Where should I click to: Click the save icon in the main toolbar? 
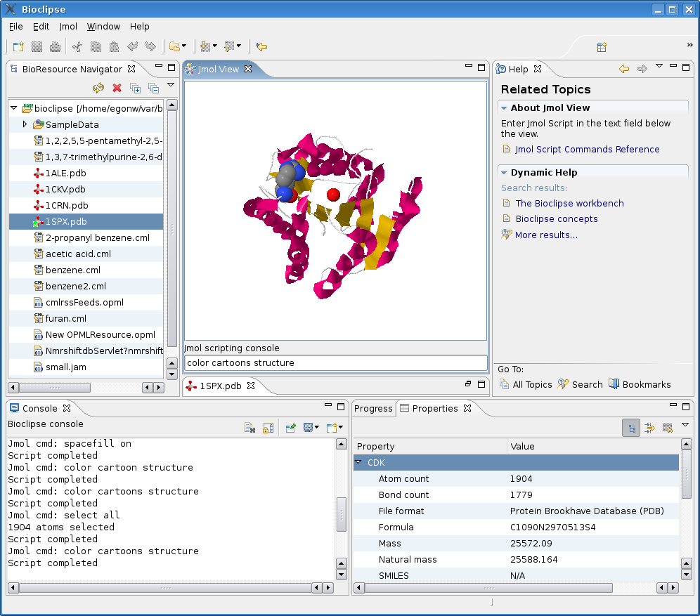(37, 46)
